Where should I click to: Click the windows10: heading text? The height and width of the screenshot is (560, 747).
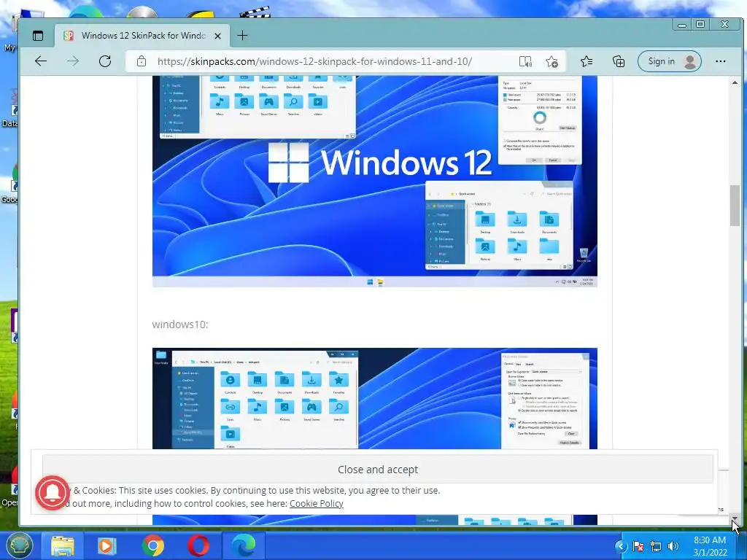coord(180,324)
